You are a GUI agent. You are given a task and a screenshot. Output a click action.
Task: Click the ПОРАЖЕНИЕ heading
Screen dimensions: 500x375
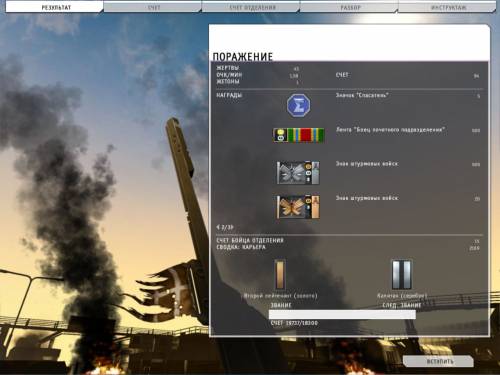(x=243, y=57)
